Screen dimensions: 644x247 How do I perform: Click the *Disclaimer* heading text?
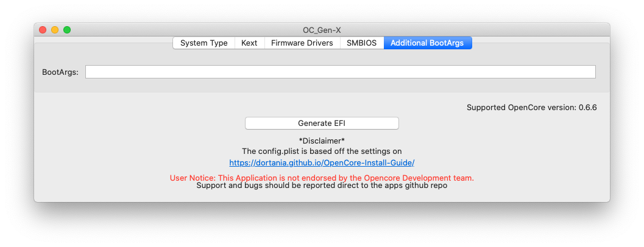click(x=322, y=141)
